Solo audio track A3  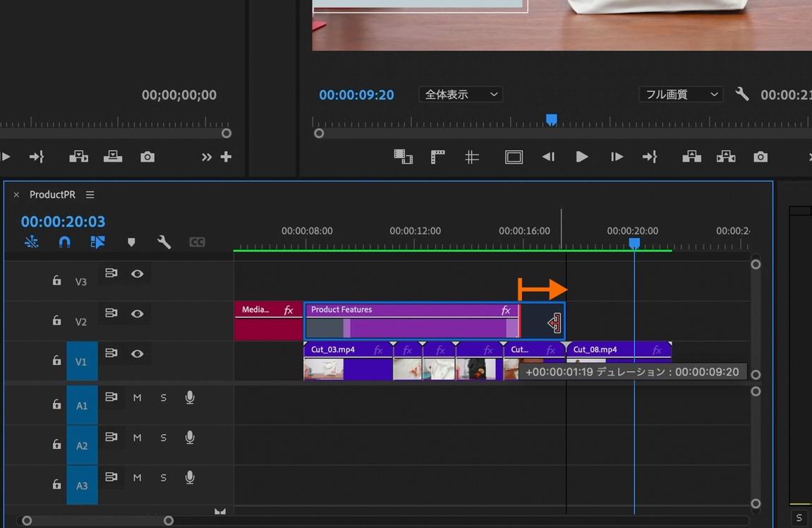tap(163, 477)
